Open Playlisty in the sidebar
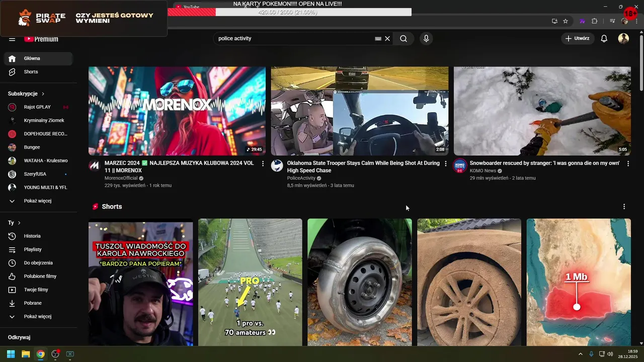The image size is (644, 362). pos(38,249)
